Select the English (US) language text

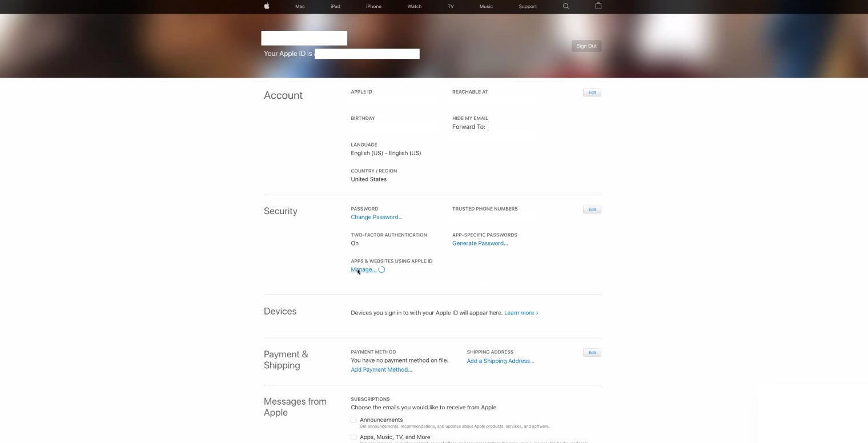386,153
